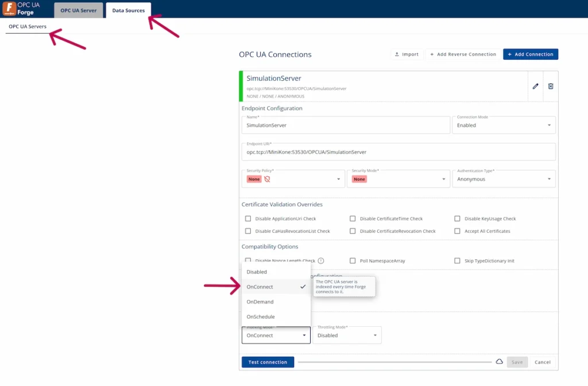Enable Disable ApplicationUri Check checkbox
The image size is (588, 386).
click(248, 219)
